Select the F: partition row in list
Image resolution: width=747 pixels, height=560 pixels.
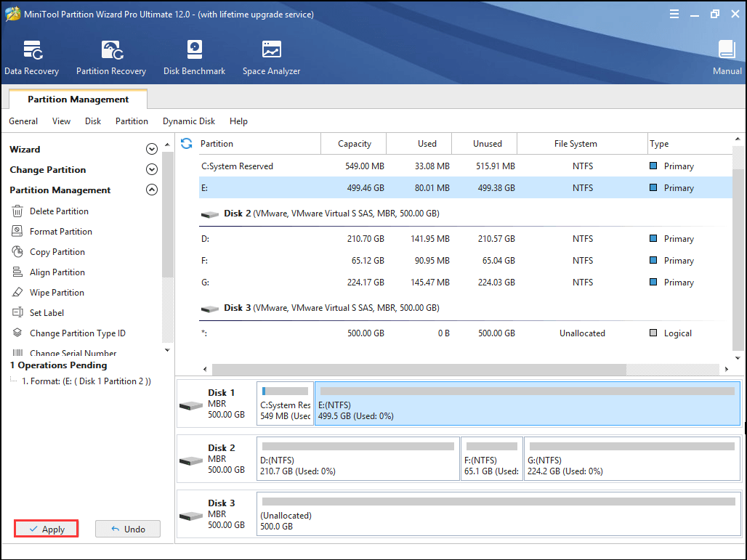coord(466,261)
